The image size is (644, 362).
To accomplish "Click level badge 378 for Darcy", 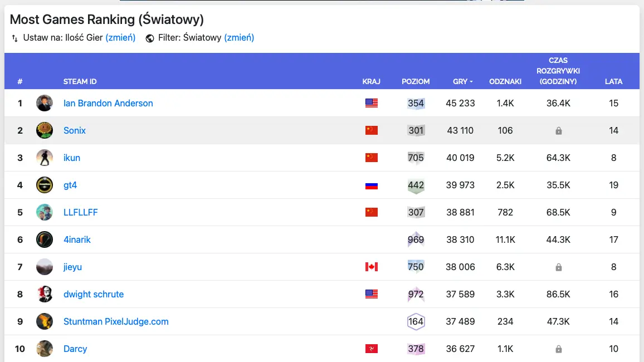I will click(416, 349).
